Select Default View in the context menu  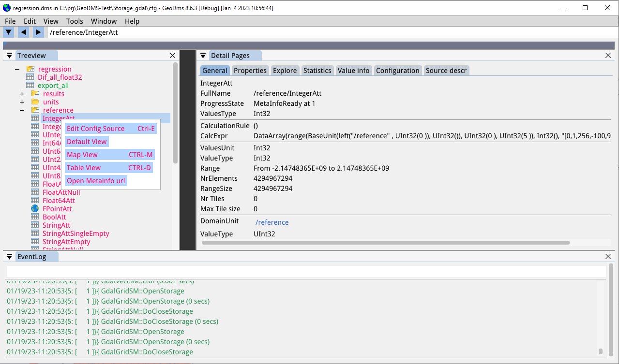86,141
